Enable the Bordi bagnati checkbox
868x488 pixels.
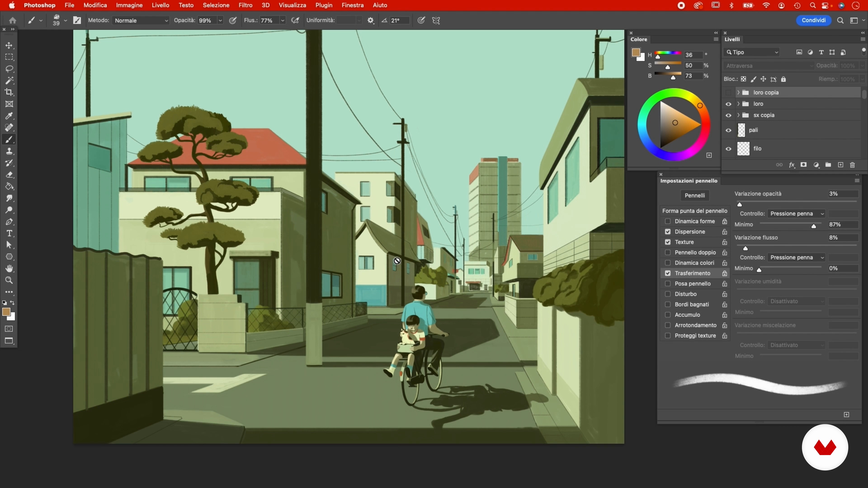(x=668, y=305)
